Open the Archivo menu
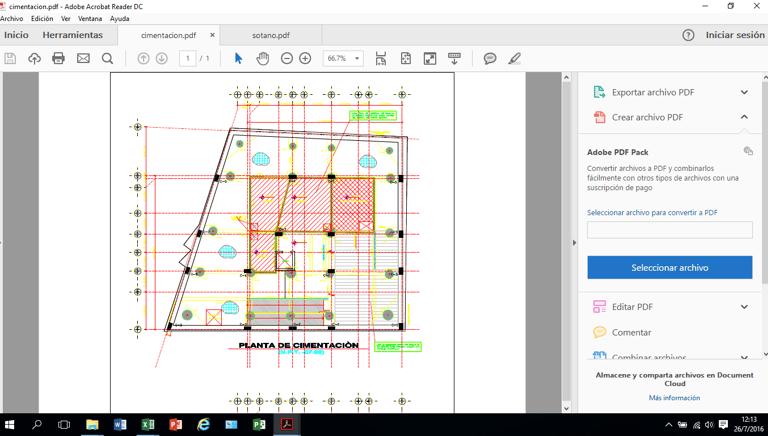Image resolution: width=768 pixels, height=436 pixels. (x=12, y=19)
